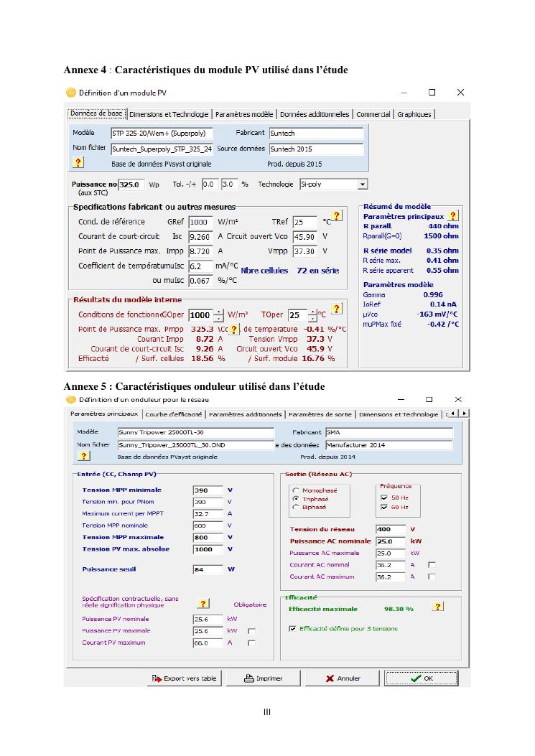Open help icon beside TOper operating conditions
The image size is (535, 756).
point(336,309)
